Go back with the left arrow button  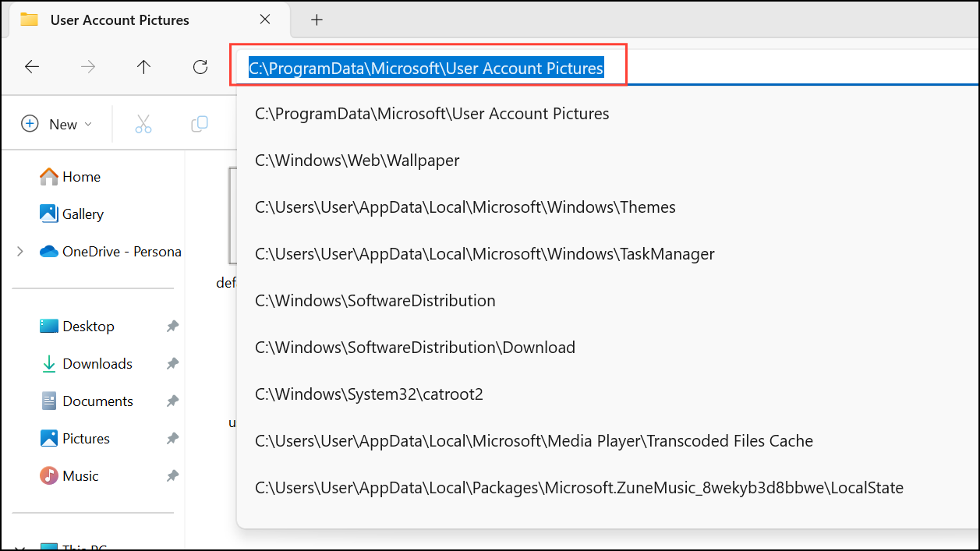pyautogui.click(x=32, y=67)
